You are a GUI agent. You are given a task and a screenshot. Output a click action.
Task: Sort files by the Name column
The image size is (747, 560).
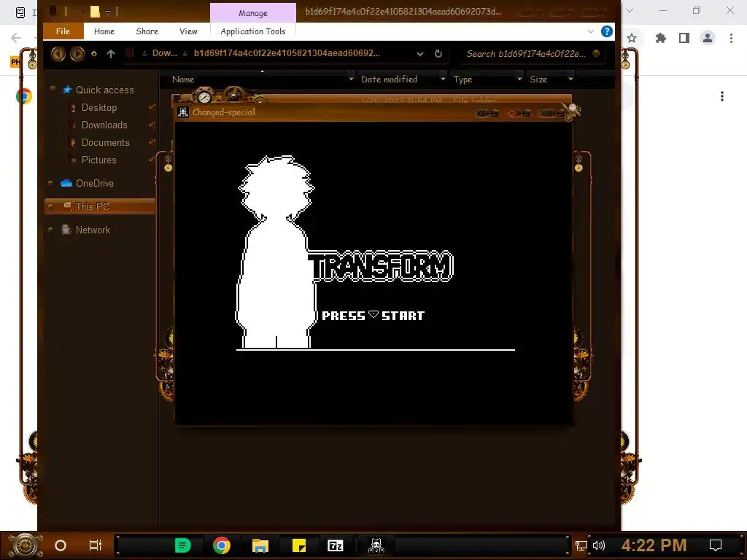click(183, 79)
